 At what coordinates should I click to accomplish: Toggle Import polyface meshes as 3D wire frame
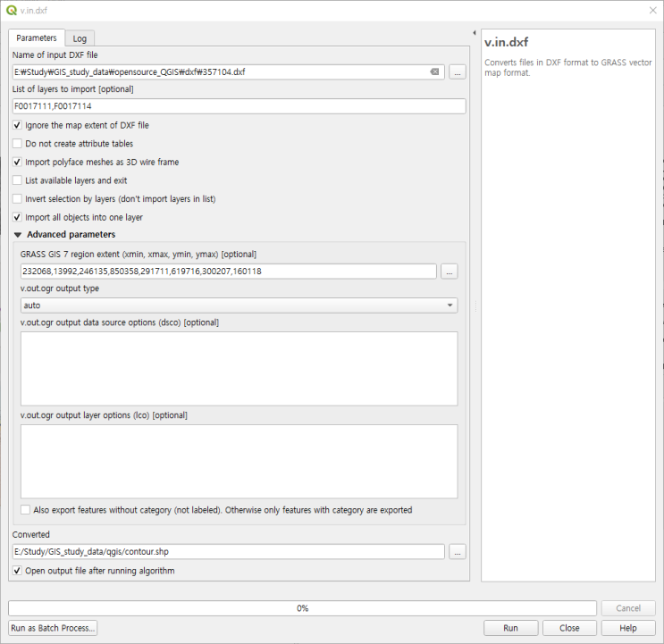click(17, 162)
